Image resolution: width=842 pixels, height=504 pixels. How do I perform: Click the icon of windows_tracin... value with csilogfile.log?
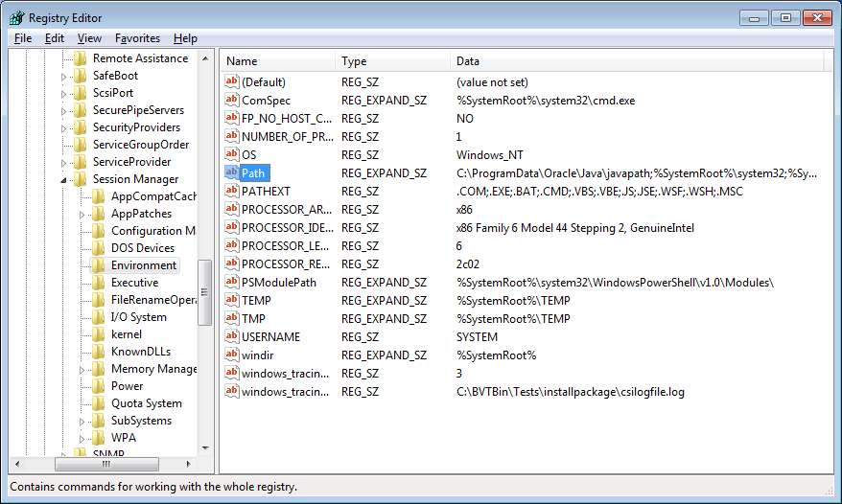pyautogui.click(x=231, y=392)
